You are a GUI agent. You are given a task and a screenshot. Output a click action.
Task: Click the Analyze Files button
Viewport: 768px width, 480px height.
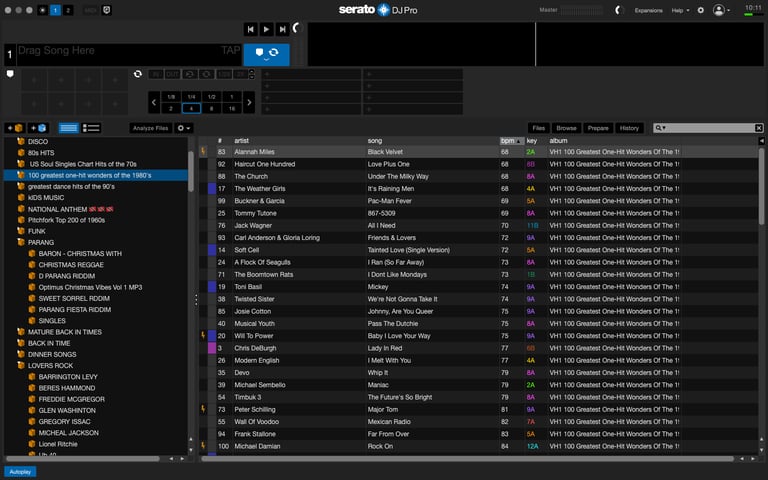(x=150, y=128)
